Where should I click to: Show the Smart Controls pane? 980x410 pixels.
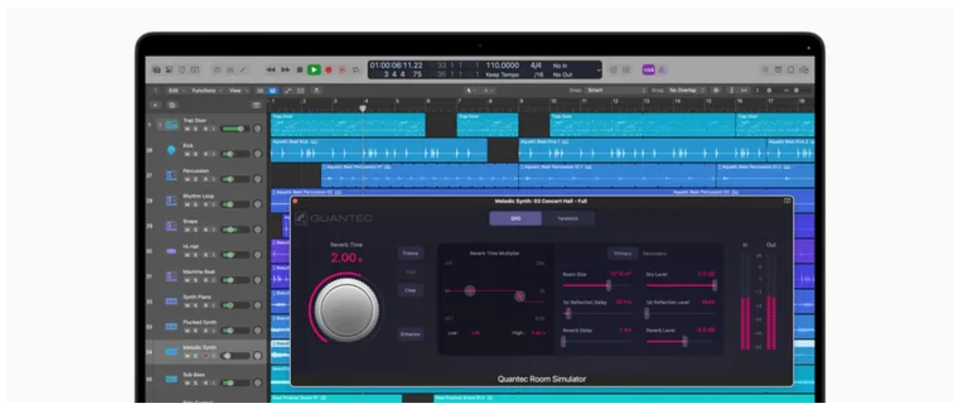tap(217, 70)
